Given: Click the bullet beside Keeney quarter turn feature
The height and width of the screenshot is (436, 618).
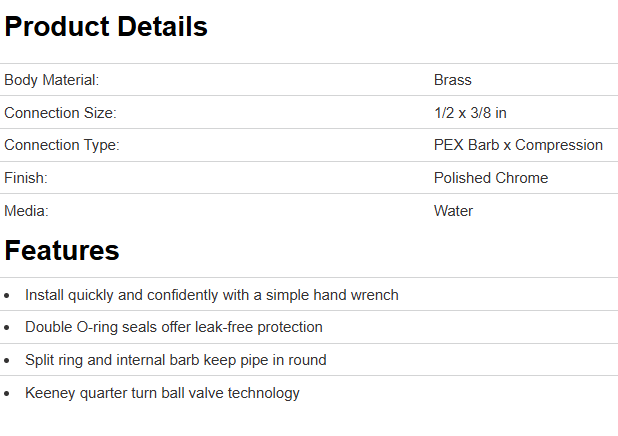Looking at the screenshot, I should coord(8,394).
